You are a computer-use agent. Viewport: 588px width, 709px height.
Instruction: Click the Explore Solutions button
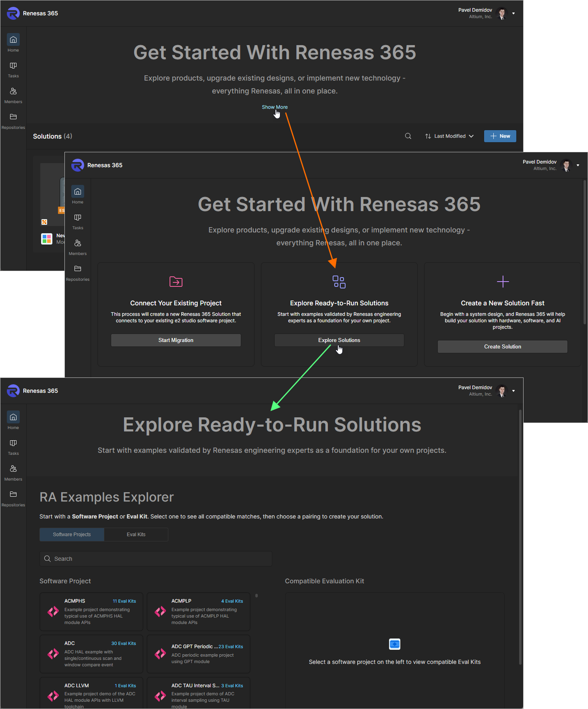click(x=339, y=340)
